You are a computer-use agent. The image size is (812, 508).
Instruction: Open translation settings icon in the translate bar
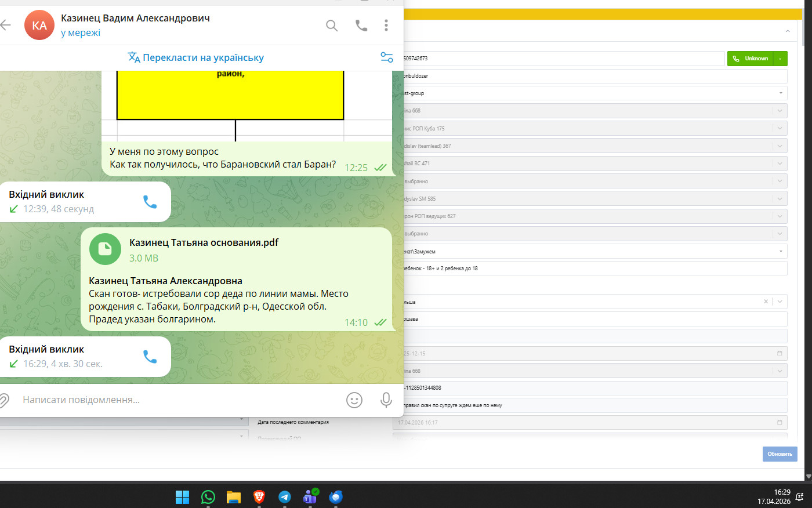[387, 57]
